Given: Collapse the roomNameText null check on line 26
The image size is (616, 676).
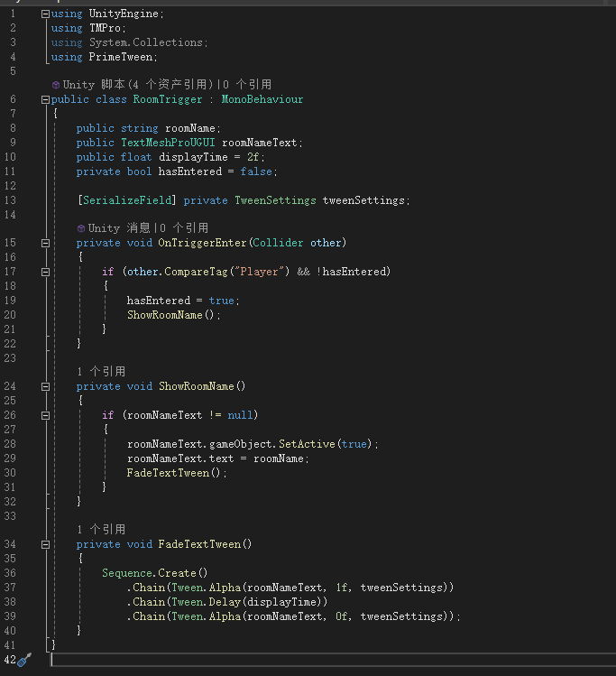Looking at the screenshot, I should tap(45, 415).
